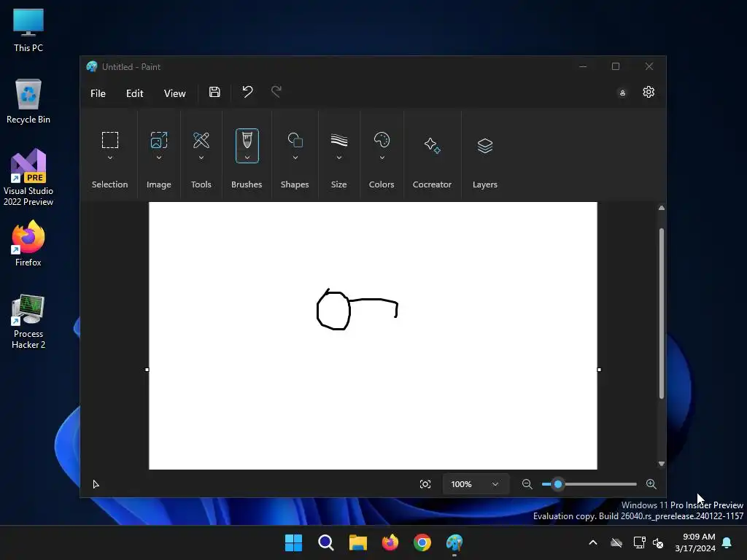
Task: Click the Untitled - Paint title text
Action: point(131,66)
